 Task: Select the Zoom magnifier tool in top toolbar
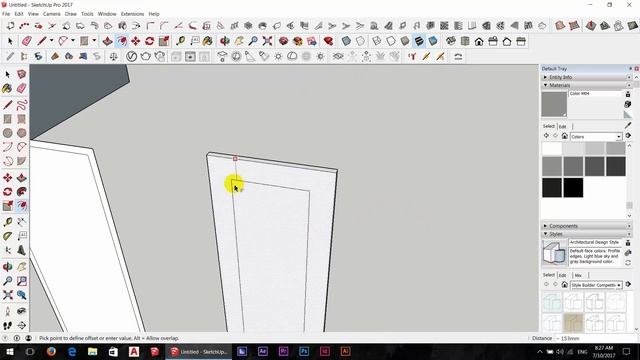click(x=253, y=41)
